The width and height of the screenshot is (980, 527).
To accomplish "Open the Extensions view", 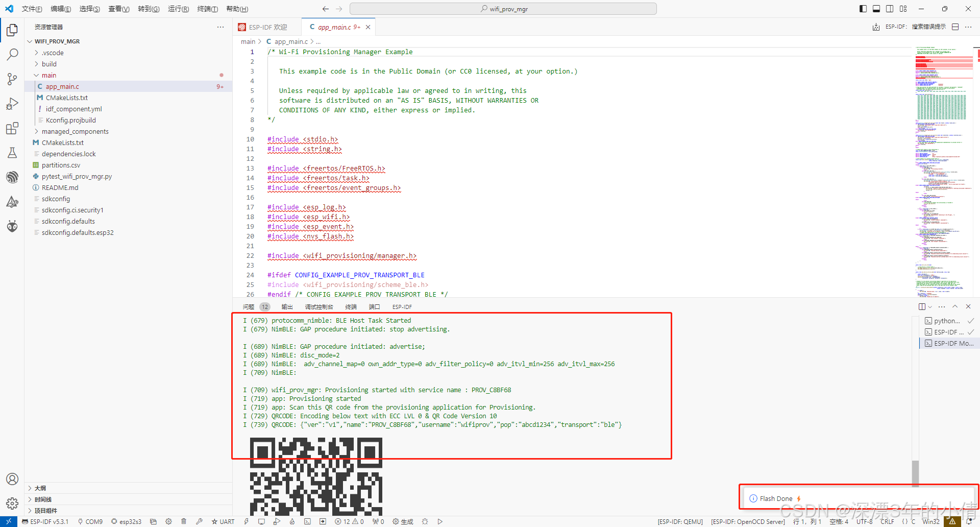I will click(12, 128).
